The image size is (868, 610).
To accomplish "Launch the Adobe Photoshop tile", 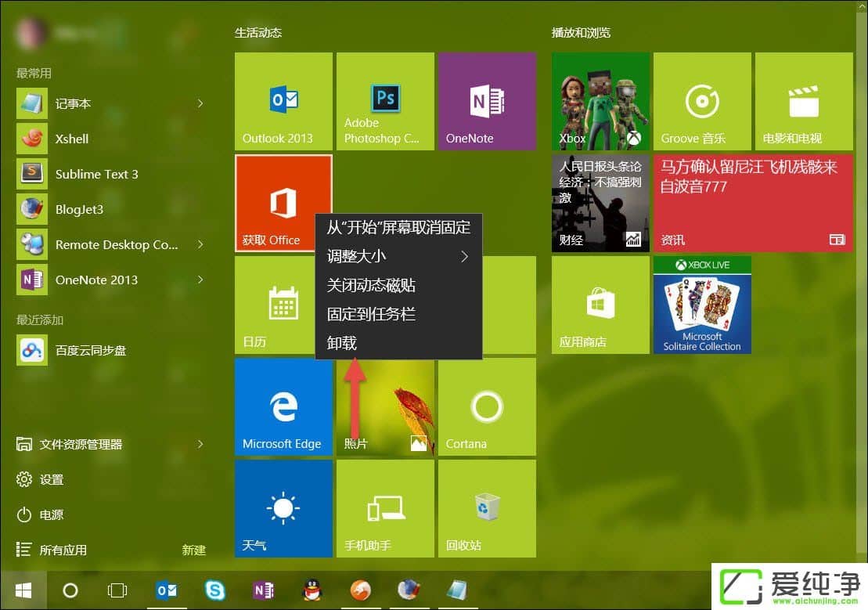I will (385, 100).
